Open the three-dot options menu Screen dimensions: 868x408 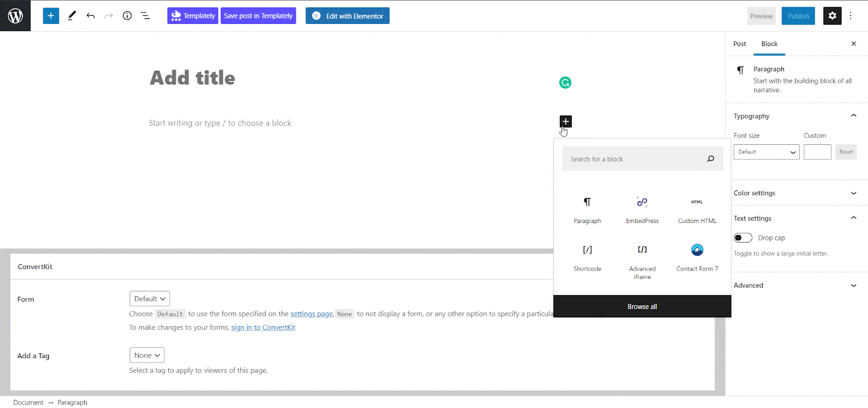[851, 16]
